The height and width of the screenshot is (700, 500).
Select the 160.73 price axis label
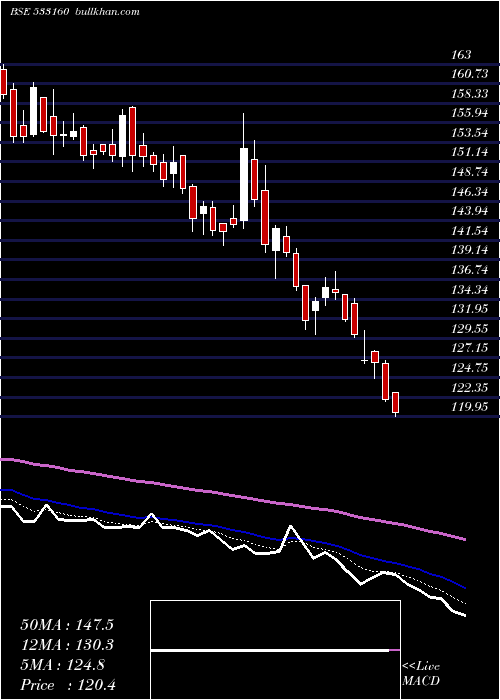click(x=471, y=74)
